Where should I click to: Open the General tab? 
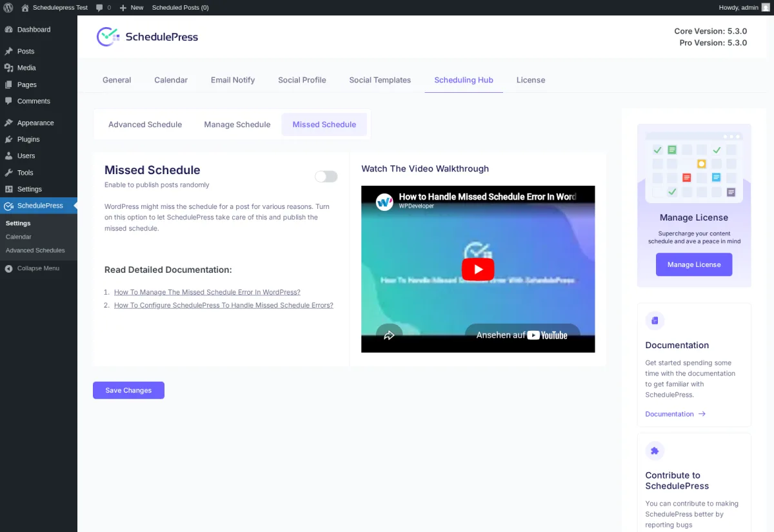(117, 80)
